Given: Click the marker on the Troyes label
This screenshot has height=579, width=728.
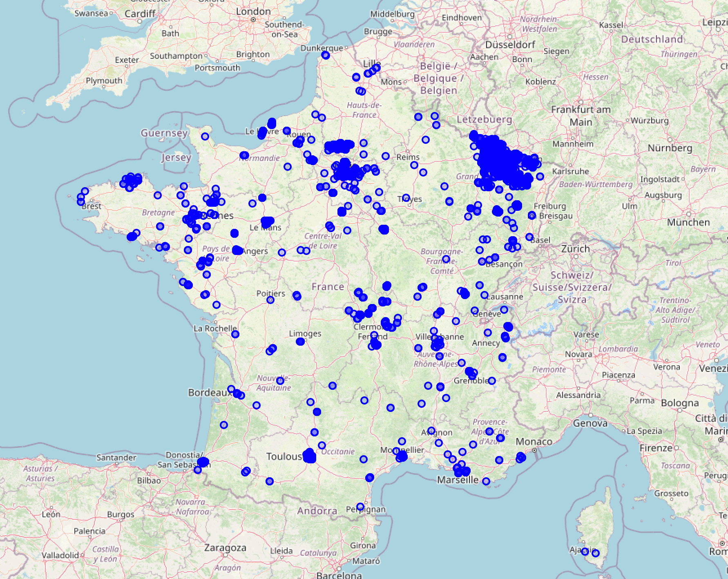Looking at the screenshot, I should pyautogui.click(x=406, y=198).
